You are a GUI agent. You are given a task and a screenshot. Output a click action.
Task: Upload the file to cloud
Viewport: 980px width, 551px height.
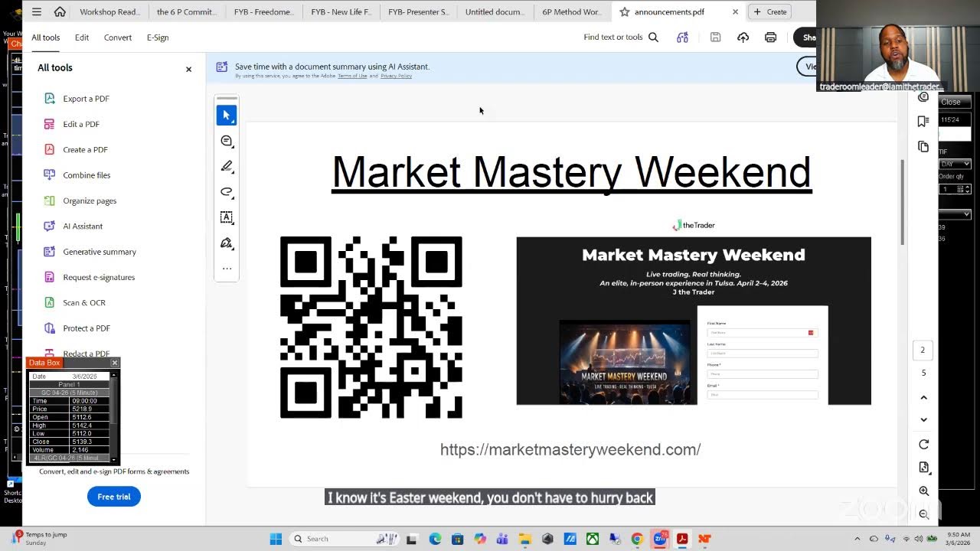tap(743, 37)
